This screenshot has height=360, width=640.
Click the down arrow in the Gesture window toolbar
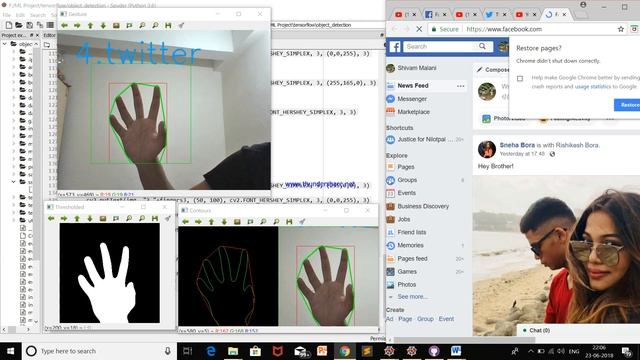click(x=103, y=25)
